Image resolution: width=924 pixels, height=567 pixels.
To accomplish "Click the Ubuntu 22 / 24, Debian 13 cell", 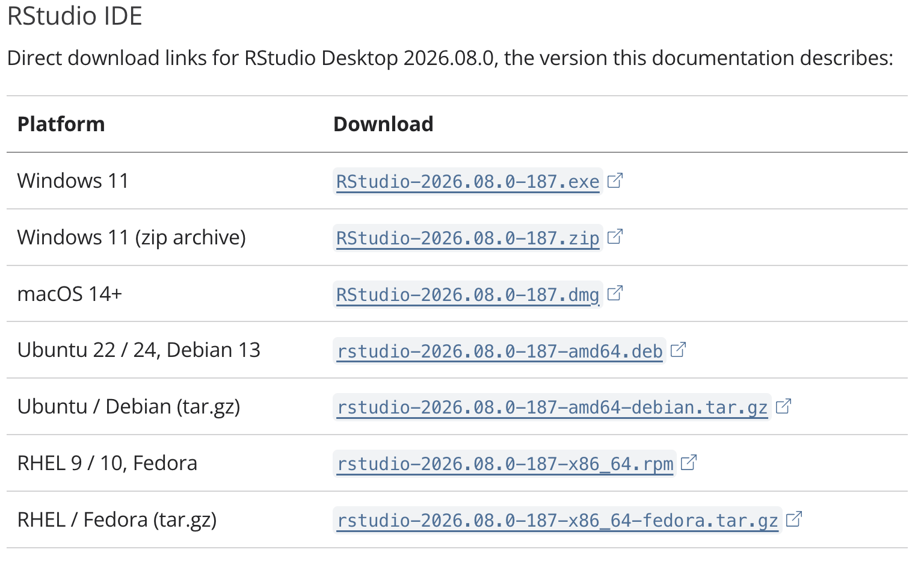I will [x=139, y=350].
